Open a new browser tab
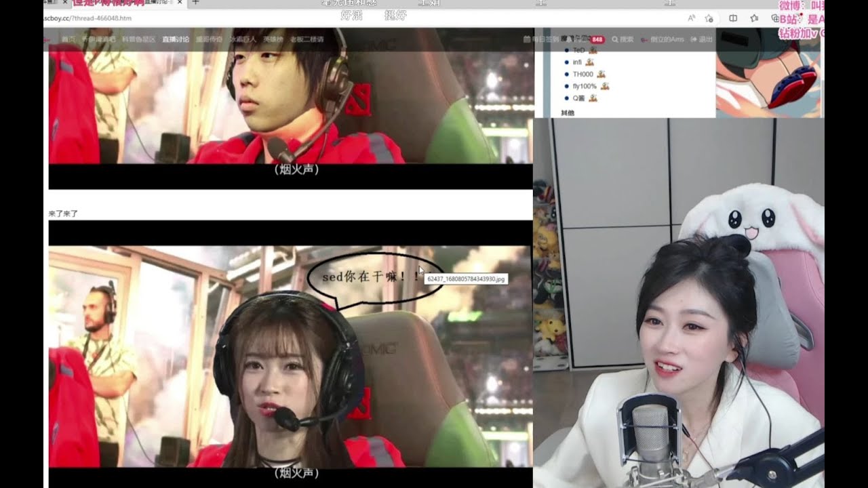 tap(195, 3)
